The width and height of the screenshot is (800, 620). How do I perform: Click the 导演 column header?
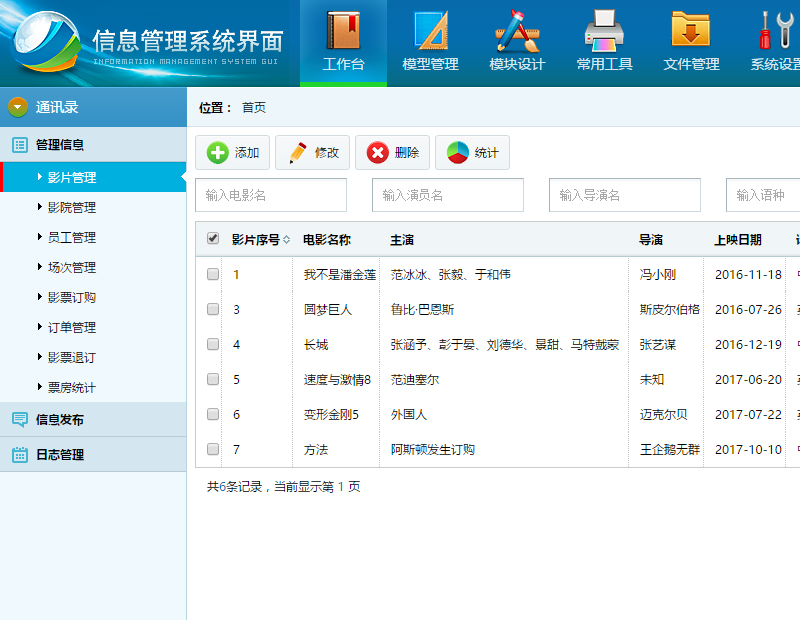651,240
